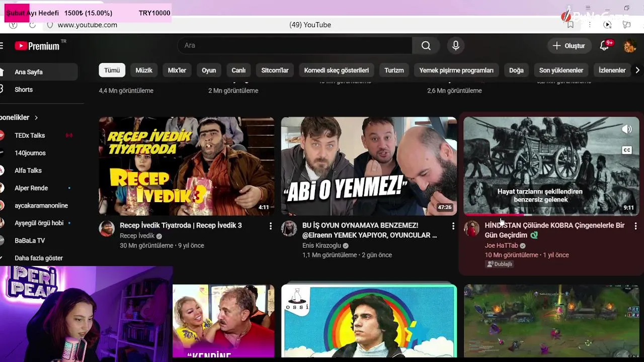The width and height of the screenshot is (644, 362).
Task: Click BaBaLa TV channel icon in sidebar
Action: [x=2, y=240]
